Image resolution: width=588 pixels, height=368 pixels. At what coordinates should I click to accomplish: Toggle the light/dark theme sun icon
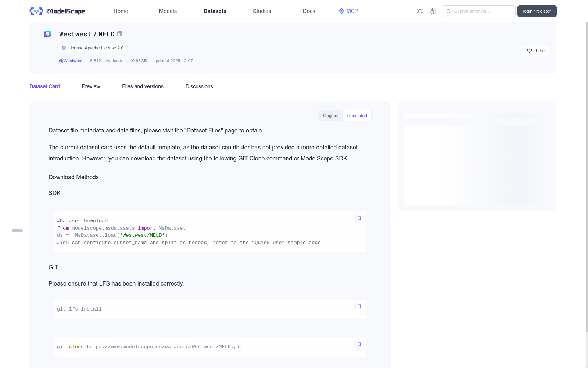click(x=420, y=11)
